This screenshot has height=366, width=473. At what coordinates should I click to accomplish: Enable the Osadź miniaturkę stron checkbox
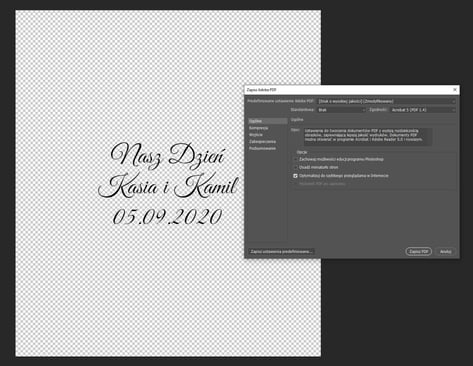(x=295, y=167)
